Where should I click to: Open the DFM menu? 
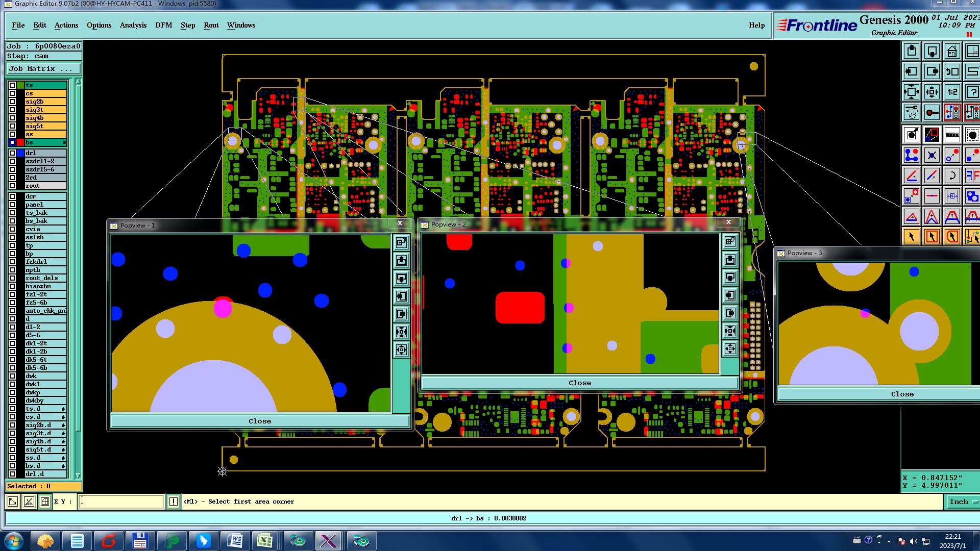tap(163, 25)
